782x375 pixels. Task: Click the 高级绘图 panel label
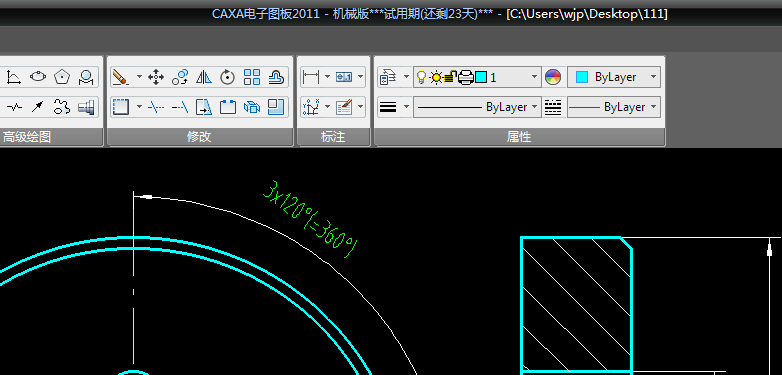coord(27,137)
